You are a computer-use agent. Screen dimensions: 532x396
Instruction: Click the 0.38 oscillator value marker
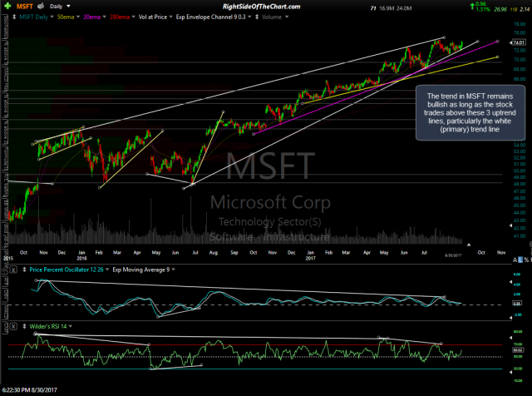(517, 304)
